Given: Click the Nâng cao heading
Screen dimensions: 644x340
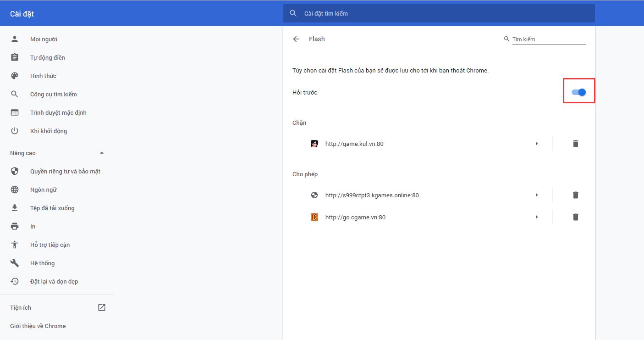Looking at the screenshot, I should 23,153.
